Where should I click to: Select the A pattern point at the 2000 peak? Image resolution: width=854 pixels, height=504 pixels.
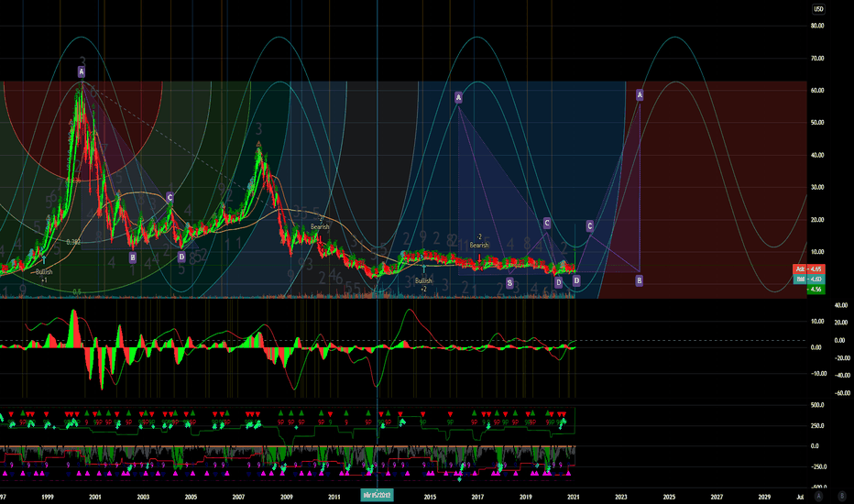click(x=82, y=71)
